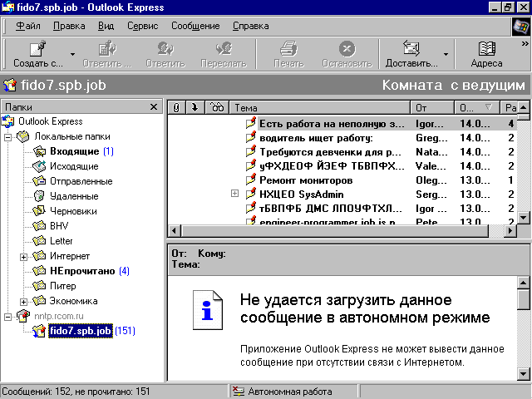
Task: Select the Питер folder
Action: 63,286
